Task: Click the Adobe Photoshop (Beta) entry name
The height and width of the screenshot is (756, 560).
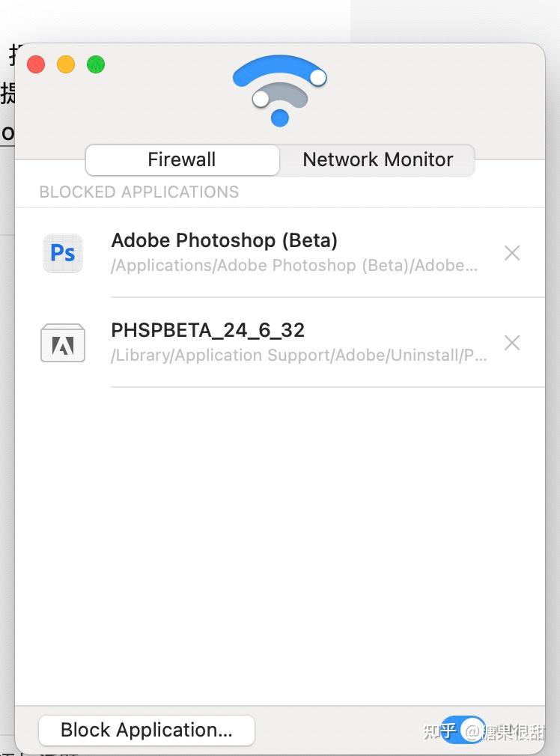Action: tap(224, 240)
